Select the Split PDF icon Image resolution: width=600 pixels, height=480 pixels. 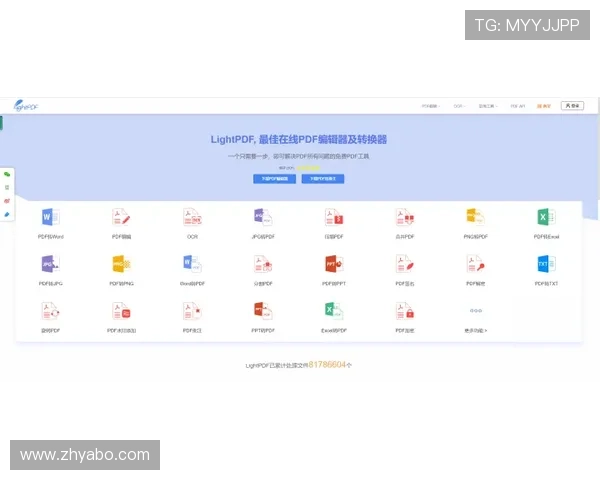[x=263, y=264]
